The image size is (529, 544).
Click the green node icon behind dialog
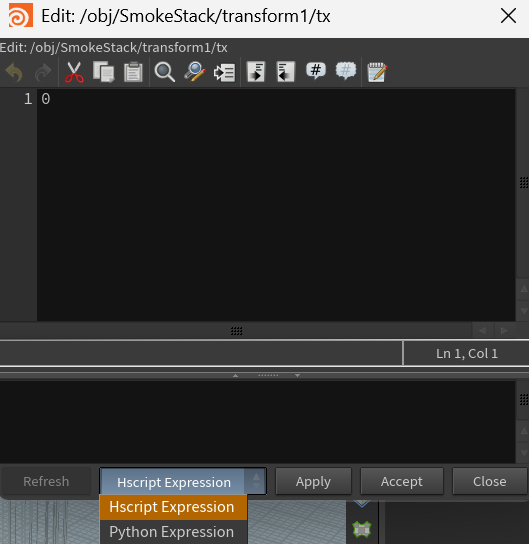[362, 529]
